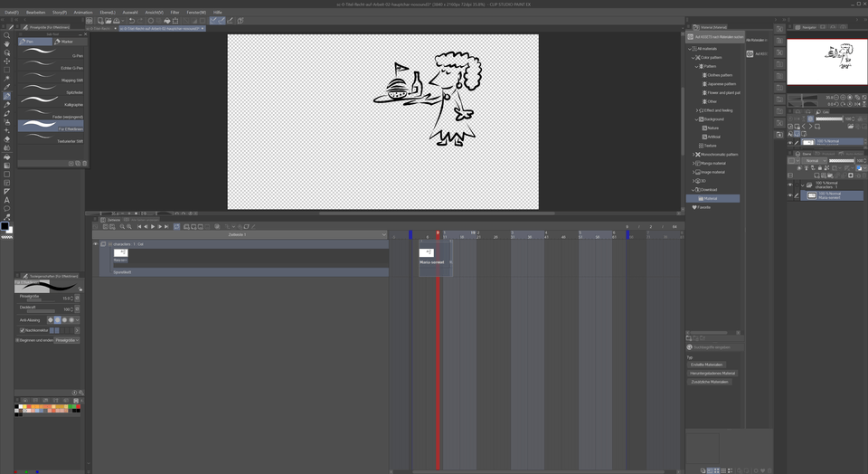Viewport: 868px width, 474px height.
Task: Select the Move layer tool
Action: pyautogui.click(x=6, y=61)
